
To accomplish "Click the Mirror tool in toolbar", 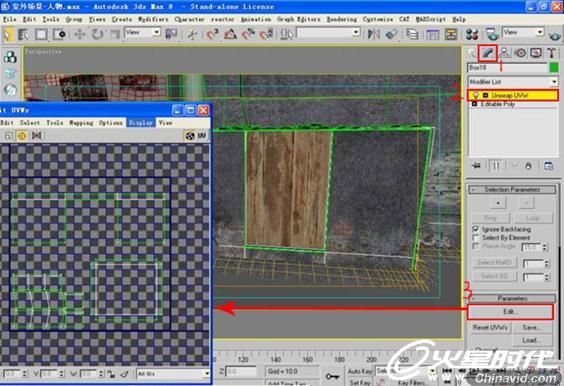I will [374, 35].
